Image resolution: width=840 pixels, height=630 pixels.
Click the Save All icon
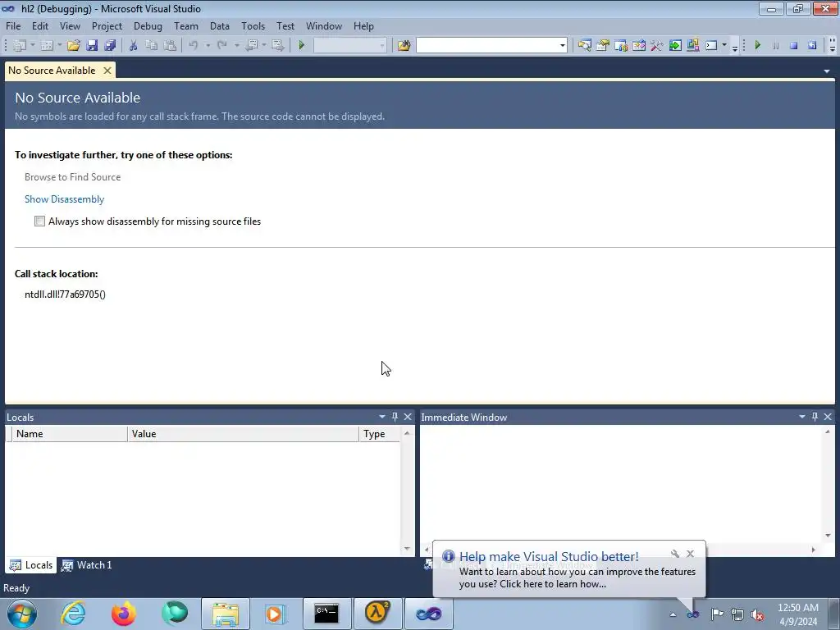click(x=111, y=46)
